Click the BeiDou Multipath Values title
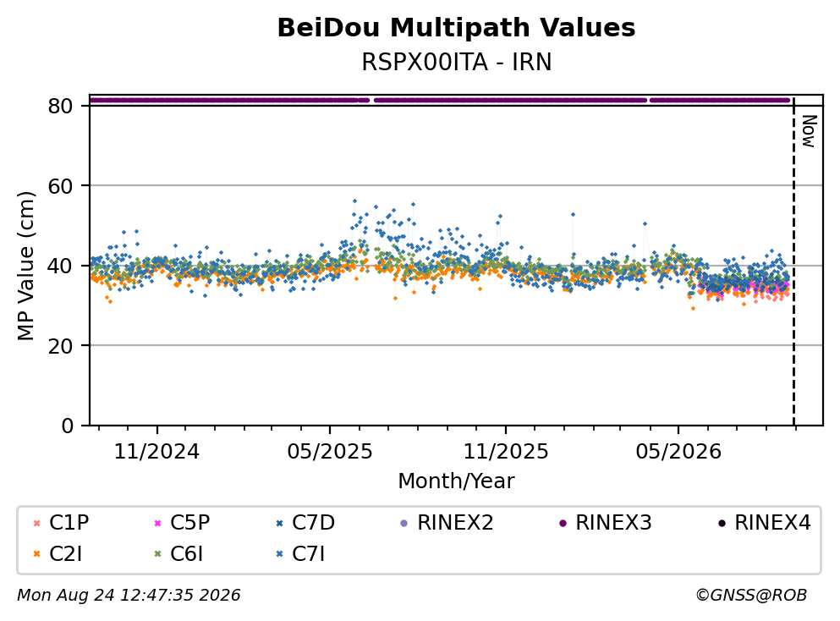The image size is (840, 621). [457, 27]
